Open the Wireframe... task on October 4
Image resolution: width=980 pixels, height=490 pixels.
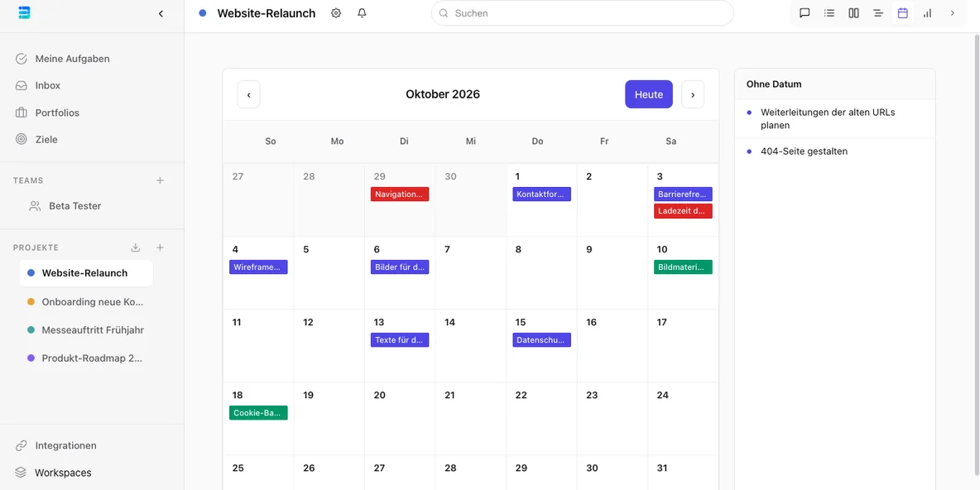pos(258,267)
